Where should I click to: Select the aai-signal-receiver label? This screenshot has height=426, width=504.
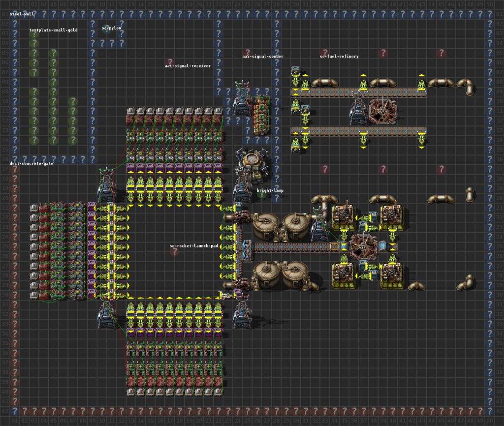click(x=188, y=66)
